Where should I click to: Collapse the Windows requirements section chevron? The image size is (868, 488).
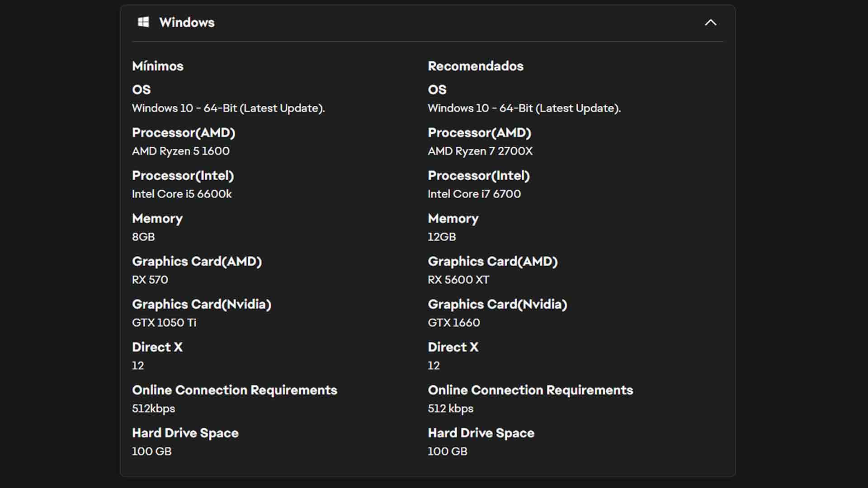pyautogui.click(x=711, y=23)
